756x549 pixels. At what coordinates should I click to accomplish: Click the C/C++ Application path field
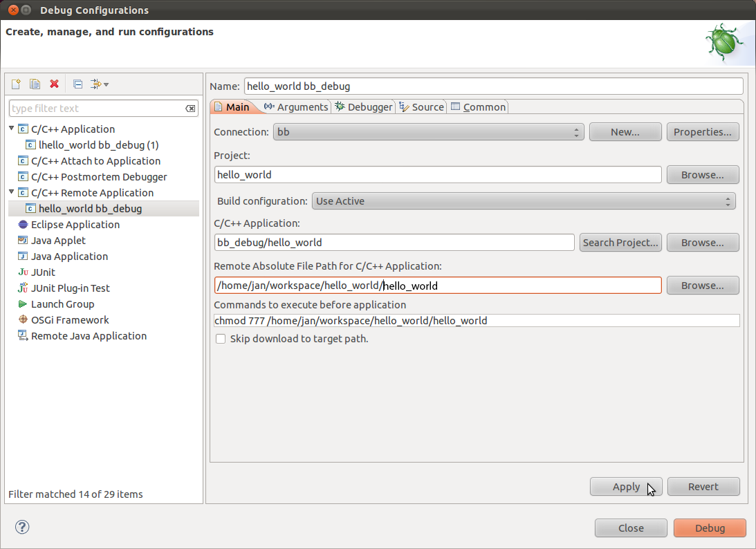click(394, 243)
